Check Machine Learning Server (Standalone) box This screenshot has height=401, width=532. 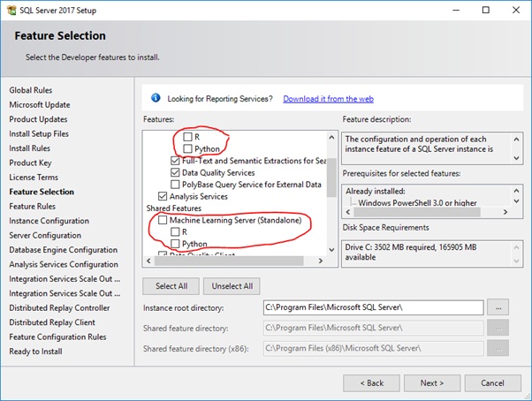pyautogui.click(x=163, y=220)
